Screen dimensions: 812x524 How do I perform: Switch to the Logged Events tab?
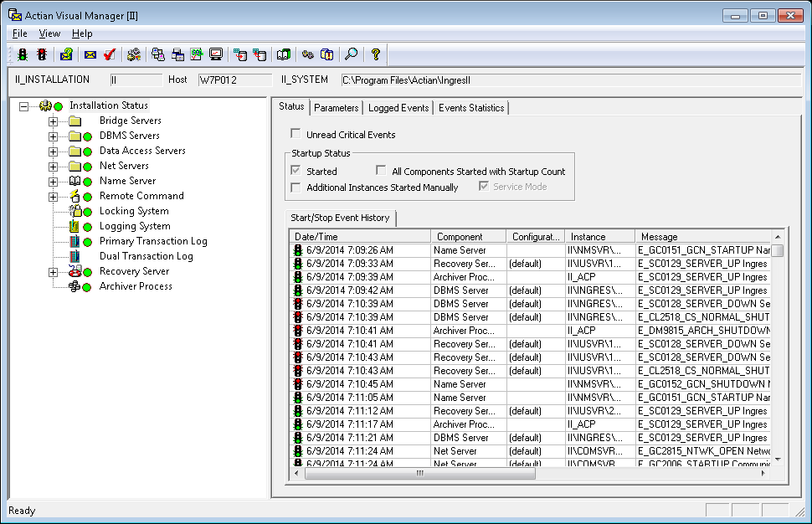(398, 108)
